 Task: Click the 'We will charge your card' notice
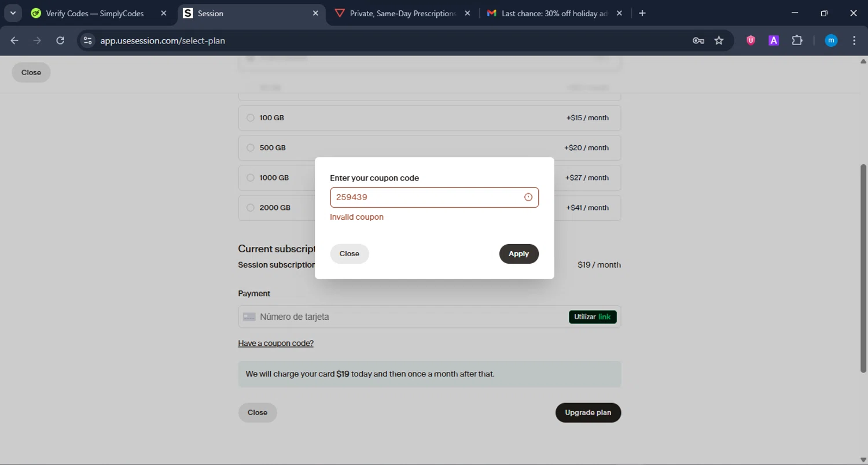click(429, 374)
